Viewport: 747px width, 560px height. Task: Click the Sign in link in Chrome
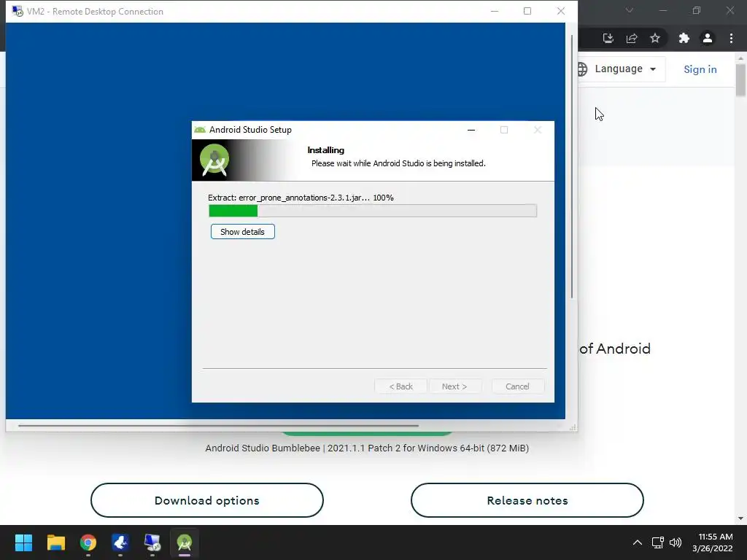point(700,69)
